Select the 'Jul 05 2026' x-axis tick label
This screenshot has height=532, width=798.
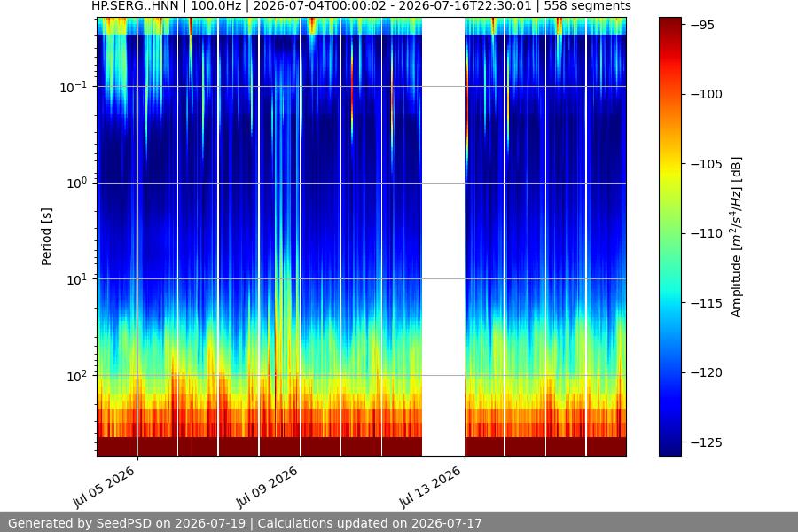tap(104, 487)
